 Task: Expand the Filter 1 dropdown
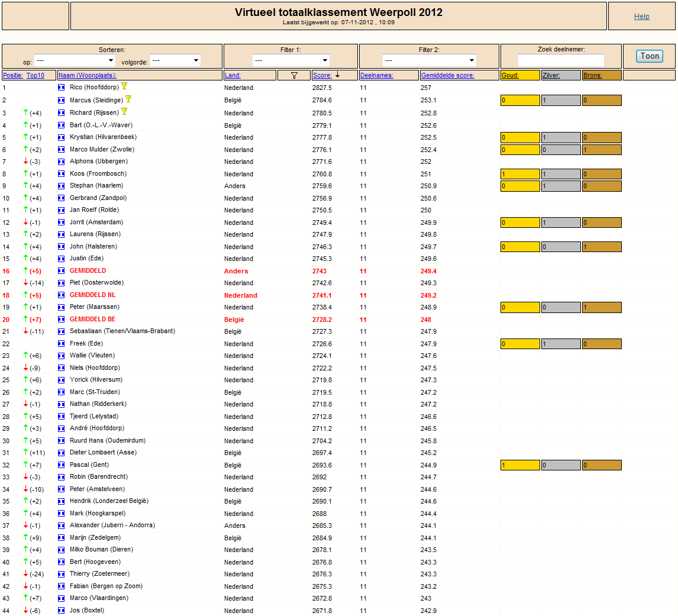tap(290, 60)
